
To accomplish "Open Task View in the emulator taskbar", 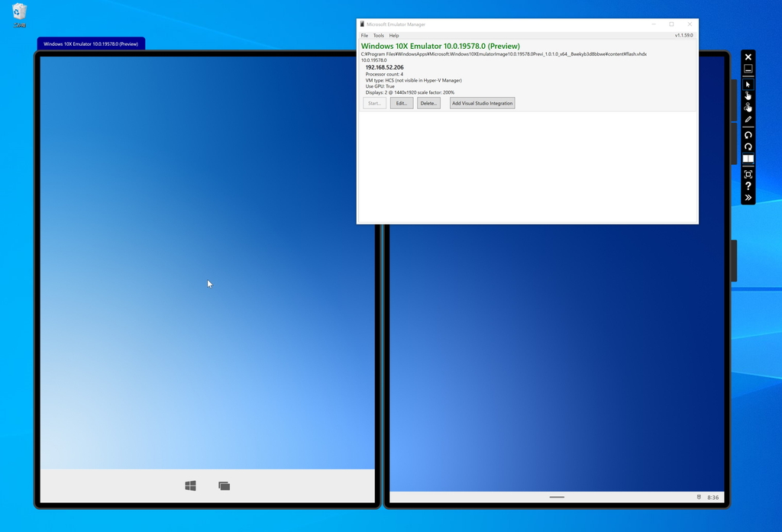I will coord(224,485).
